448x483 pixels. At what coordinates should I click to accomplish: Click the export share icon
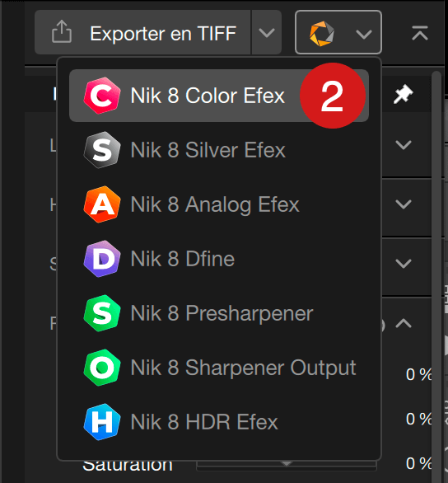click(62, 31)
